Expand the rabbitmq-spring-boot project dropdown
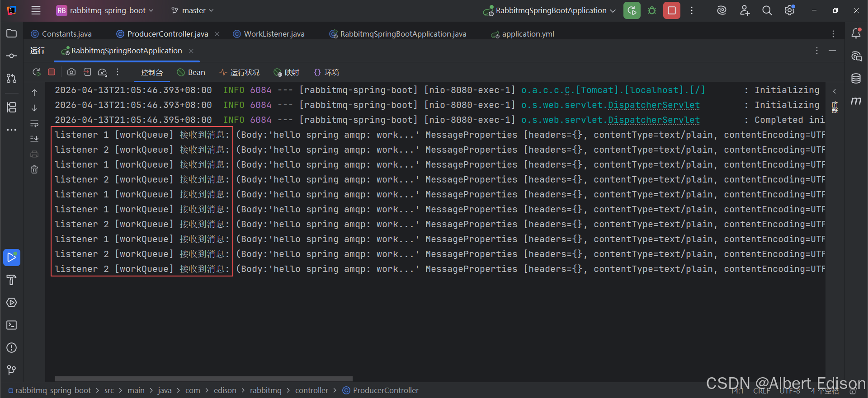The image size is (868, 398). tap(105, 10)
